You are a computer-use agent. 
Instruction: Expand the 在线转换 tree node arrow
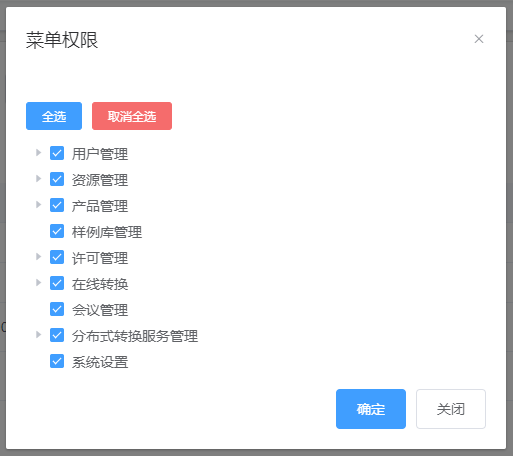[x=39, y=283]
